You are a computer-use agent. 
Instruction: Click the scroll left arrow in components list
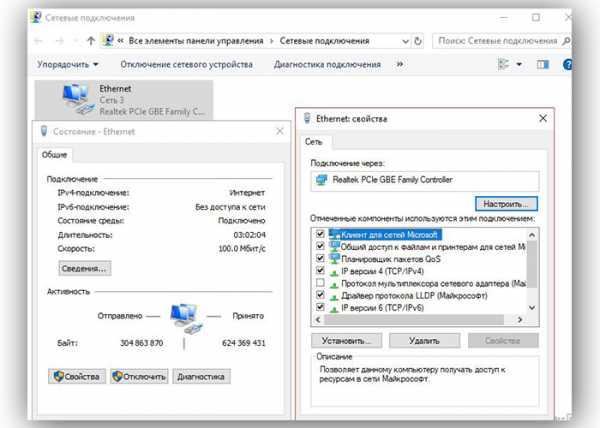point(318,319)
